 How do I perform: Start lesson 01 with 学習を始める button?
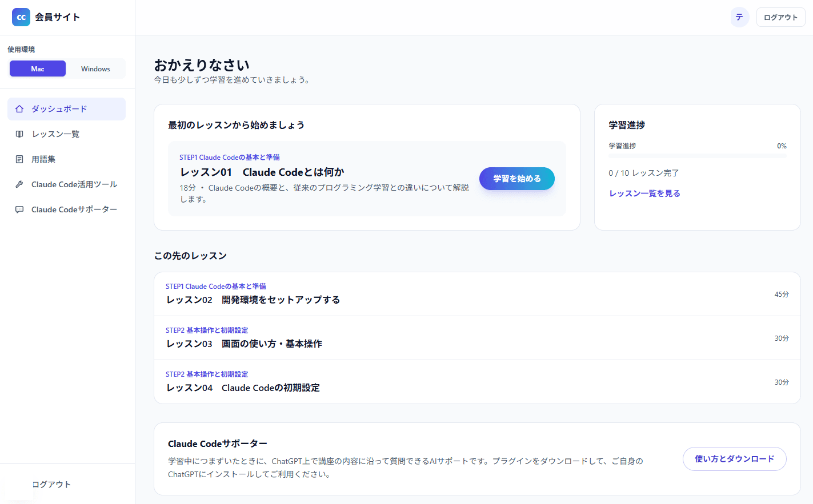click(x=516, y=179)
